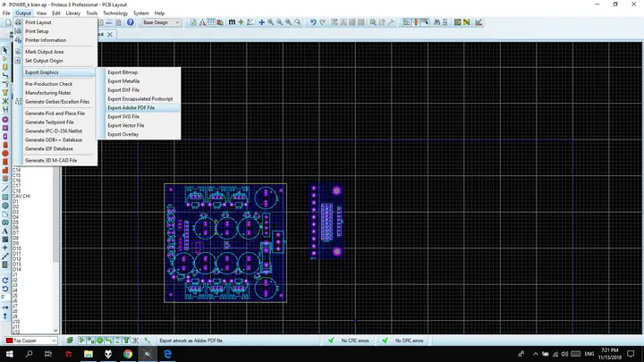Open Microsoft Edge from taskbar
The image size is (644, 362).
[167, 354]
